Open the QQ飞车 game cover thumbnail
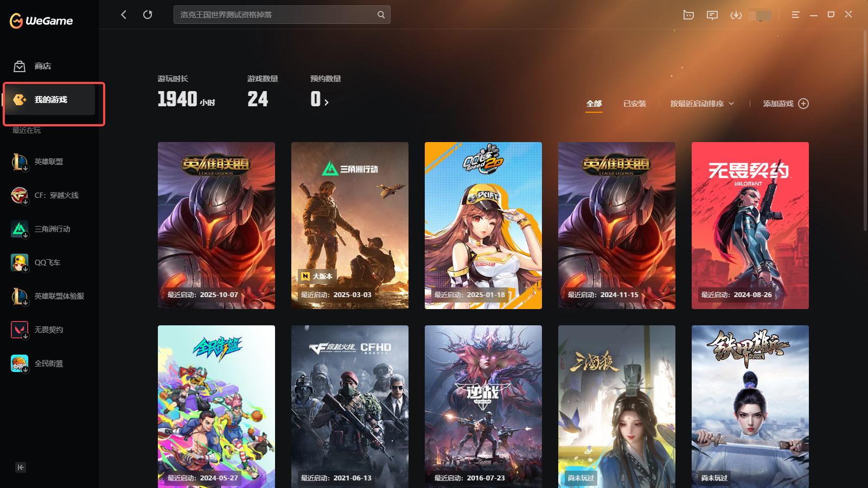 tap(483, 225)
